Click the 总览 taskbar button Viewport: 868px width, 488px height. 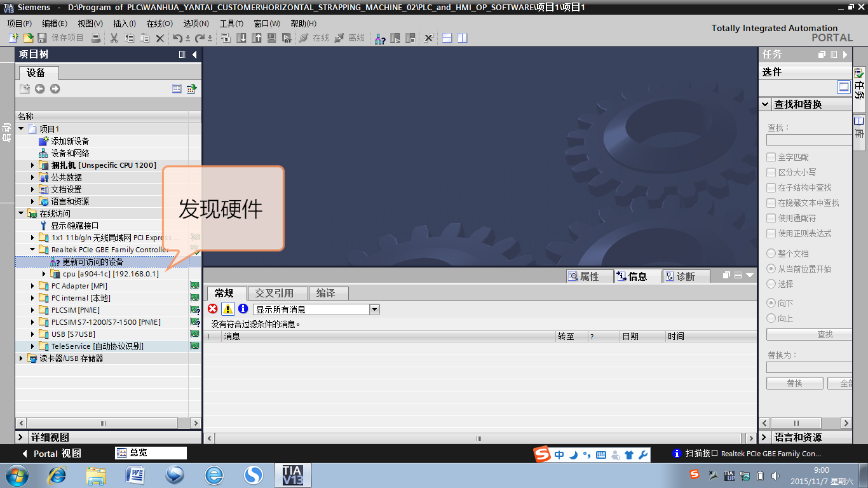click(151, 453)
